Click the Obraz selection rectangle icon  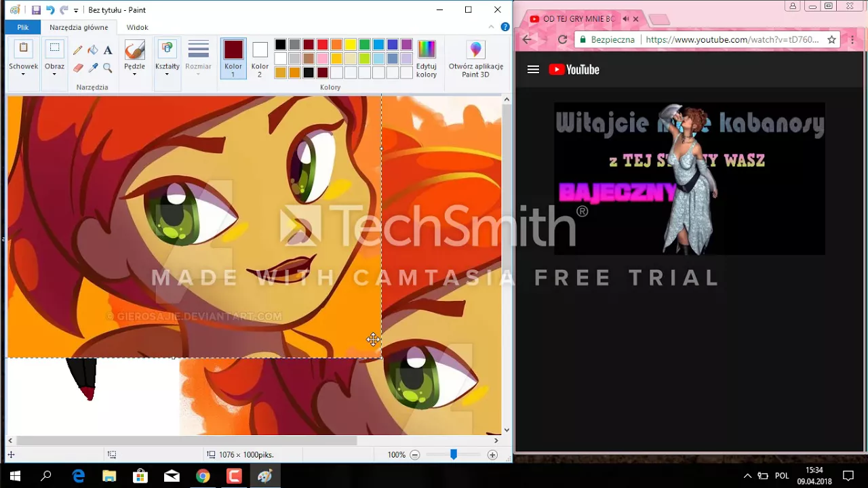[x=54, y=49]
